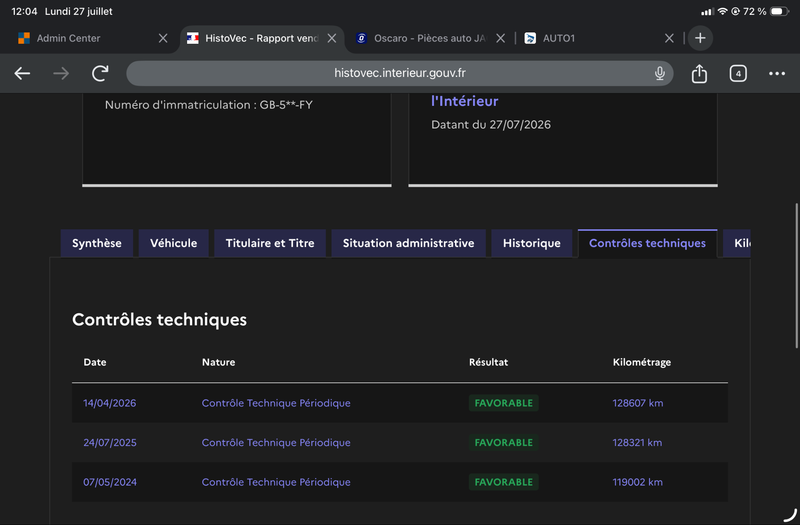Viewport: 800px width, 525px height.
Task: Open a new tab with plus button
Action: [700, 38]
